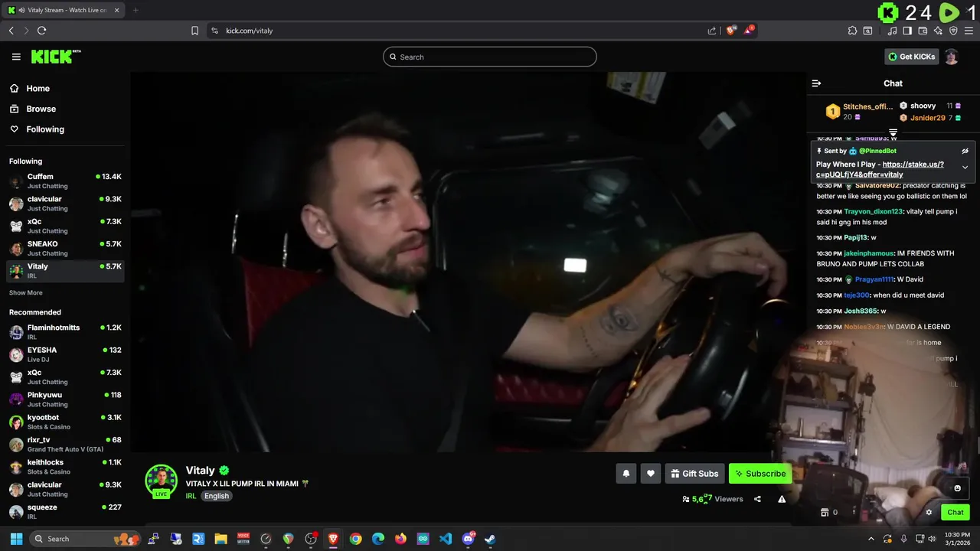Viewport: 980px width, 551px height.
Task: Open Pinkyuwu recommended channel
Action: pos(65,399)
